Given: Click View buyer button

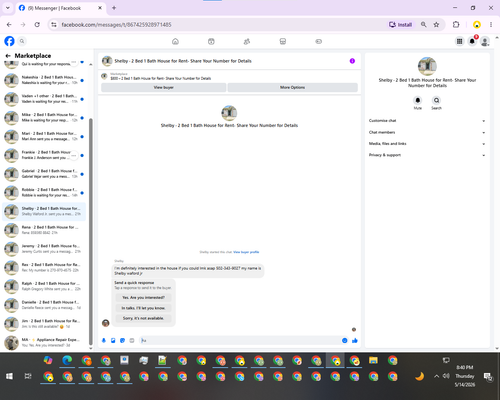Looking at the screenshot, I should (163, 87).
